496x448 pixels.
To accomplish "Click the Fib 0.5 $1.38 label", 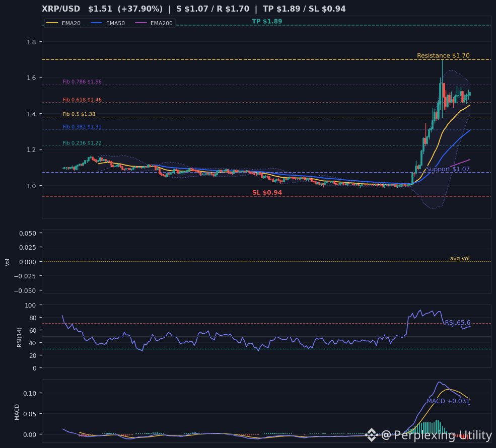I will (x=79, y=114).
